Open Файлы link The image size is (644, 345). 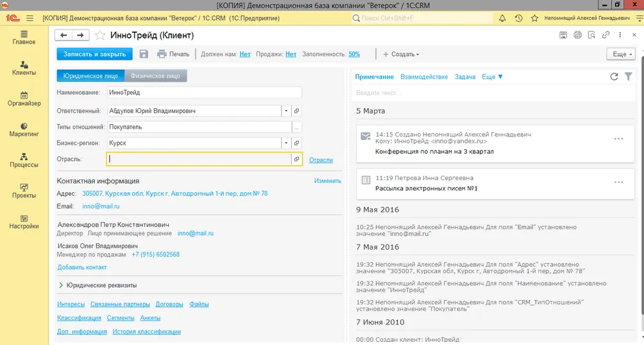click(x=199, y=304)
